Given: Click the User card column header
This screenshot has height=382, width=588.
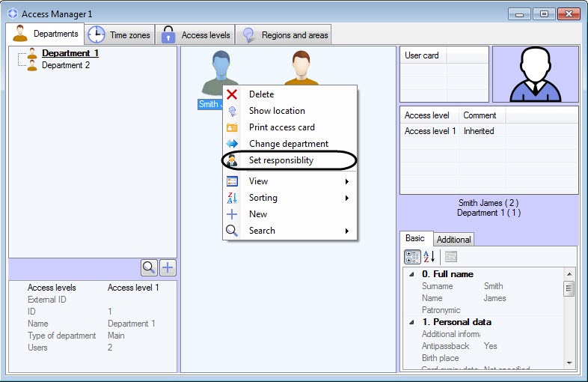Looking at the screenshot, I should 423,55.
